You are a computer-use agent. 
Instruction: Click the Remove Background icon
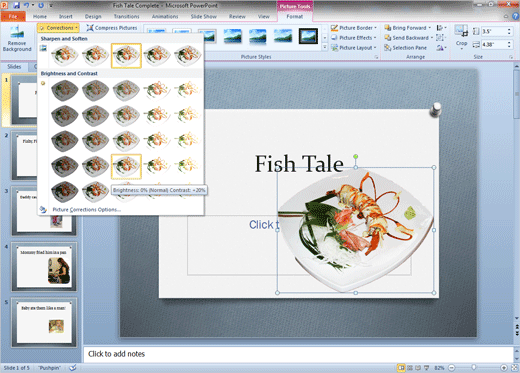17,39
